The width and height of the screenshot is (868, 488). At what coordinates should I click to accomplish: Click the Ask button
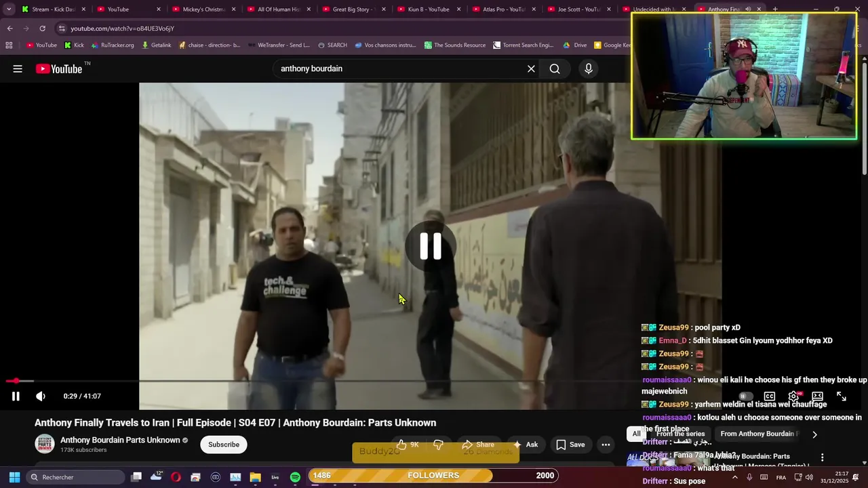(x=526, y=445)
